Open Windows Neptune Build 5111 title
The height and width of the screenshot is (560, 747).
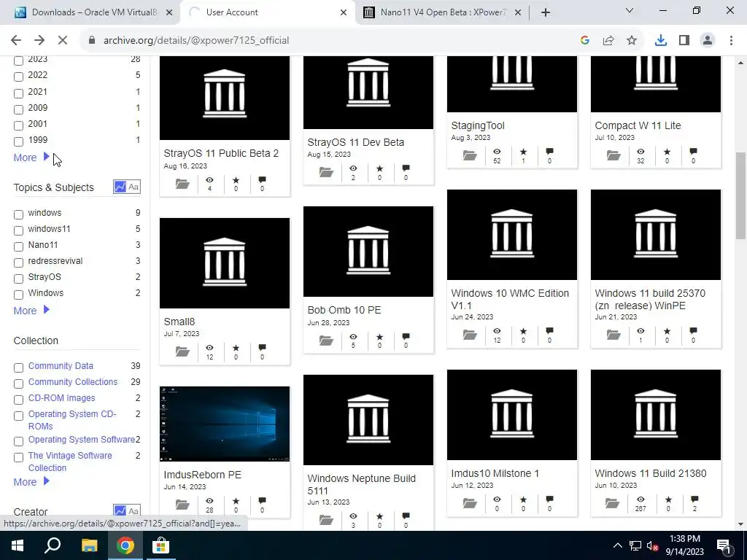pos(362,484)
